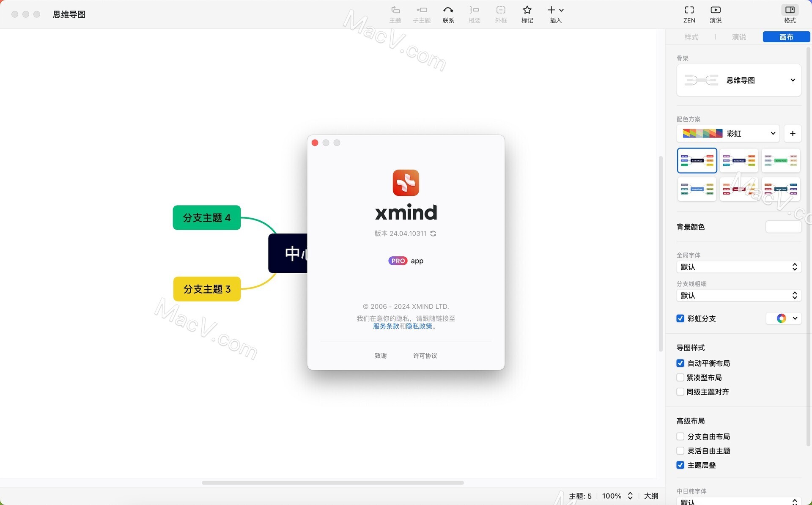This screenshot has width=812, height=505.
Task: Click the skeleton preview icon in 骨架 box
Action: 701,80
